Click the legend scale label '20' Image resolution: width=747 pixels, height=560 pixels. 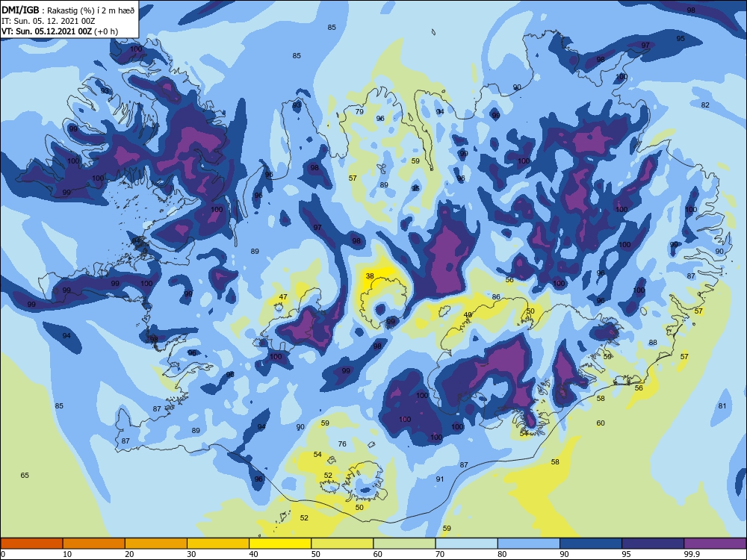(129, 554)
